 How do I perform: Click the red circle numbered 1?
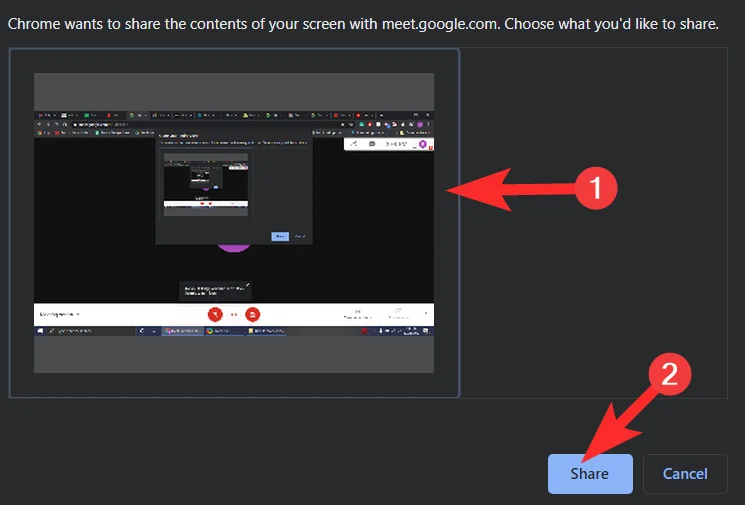tap(596, 188)
